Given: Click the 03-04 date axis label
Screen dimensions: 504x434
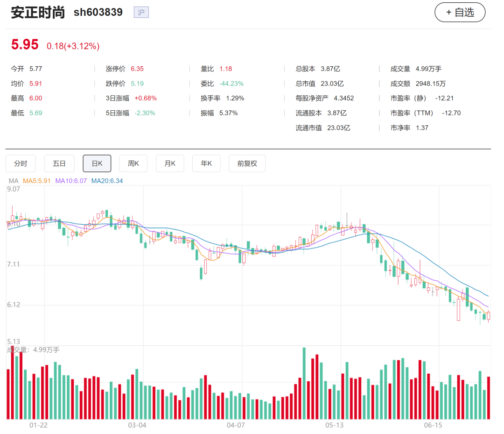Looking at the screenshot, I should pos(137,425).
